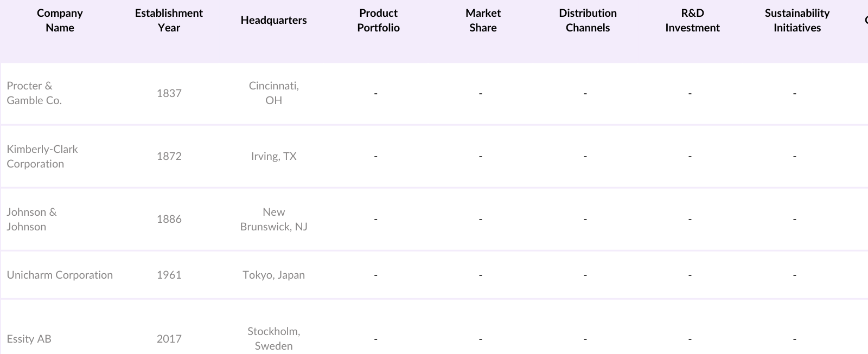
Task: Click the Market Share column header
Action: (x=483, y=21)
